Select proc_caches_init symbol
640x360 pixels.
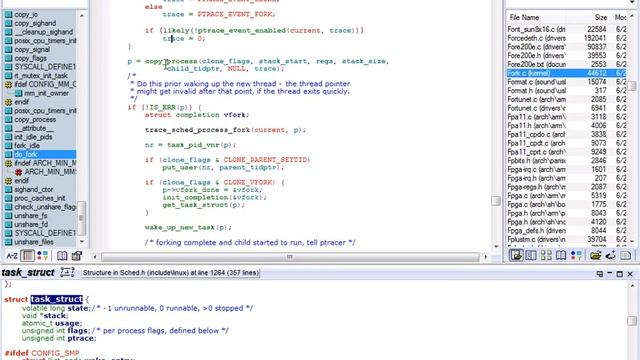tap(40, 198)
